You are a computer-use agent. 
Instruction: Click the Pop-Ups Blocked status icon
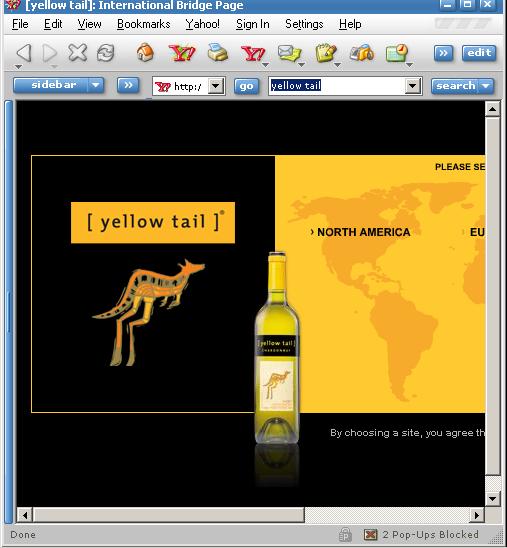(371, 534)
